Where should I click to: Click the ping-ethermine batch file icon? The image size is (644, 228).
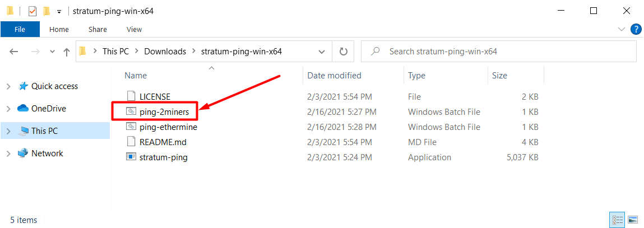coord(131,127)
